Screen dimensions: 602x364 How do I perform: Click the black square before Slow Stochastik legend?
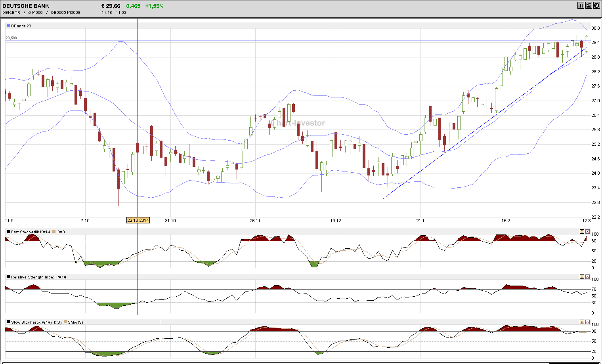[x=8, y=322]
